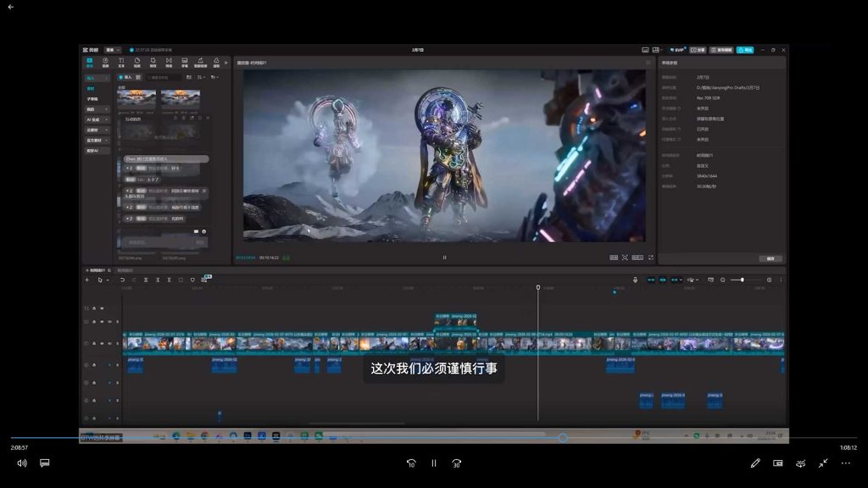Select the second imported media thumbnail

(181, 100)
